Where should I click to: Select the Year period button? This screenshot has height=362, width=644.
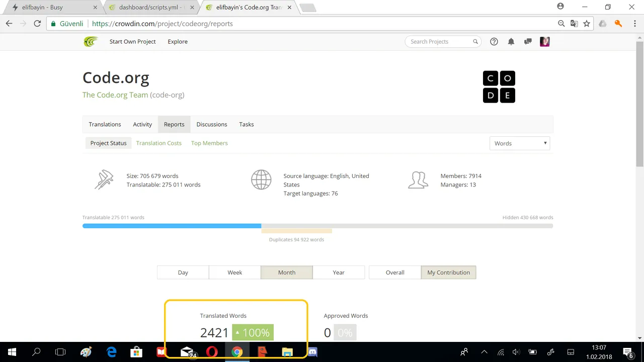point(339,273)
